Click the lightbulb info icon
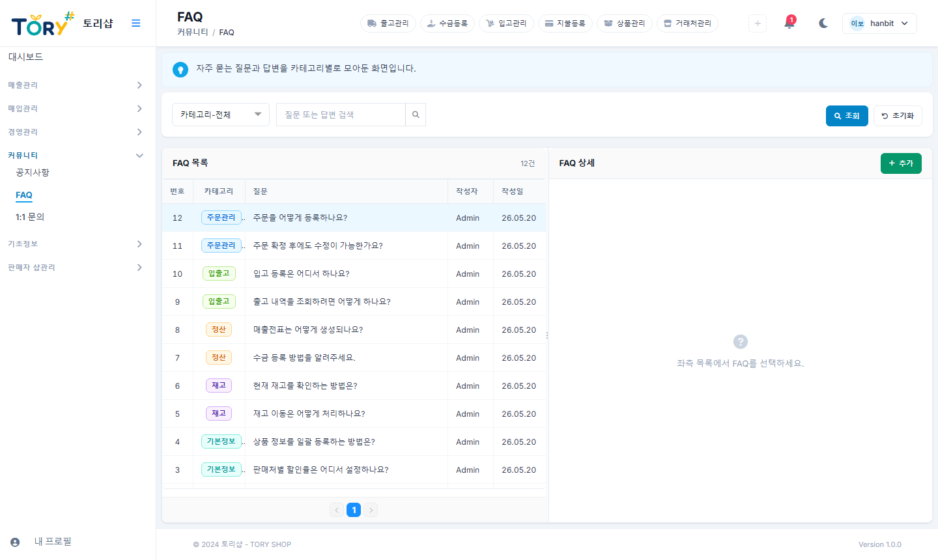The height and width of the screenshot is (560, 938). (180, 70)
